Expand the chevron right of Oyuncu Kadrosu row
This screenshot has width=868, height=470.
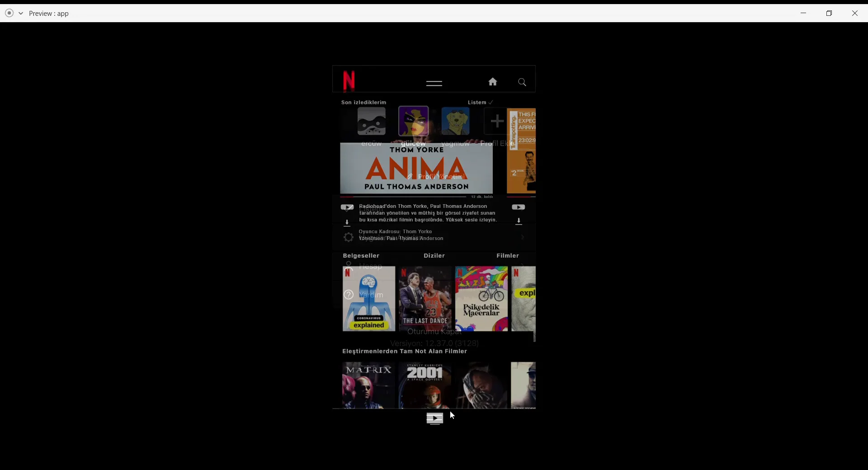[x=523, y=237]
